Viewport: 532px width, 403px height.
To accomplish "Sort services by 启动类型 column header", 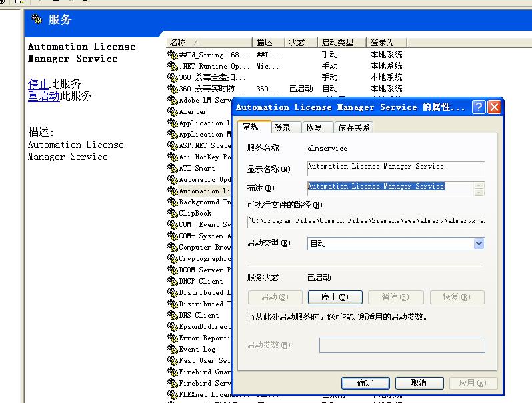I will (x=341, y=43).
